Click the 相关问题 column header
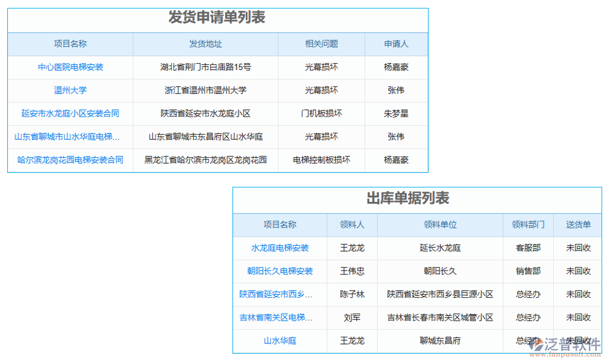Image resolution: width=607 pixels, height=364 pixels. [321, 44]
